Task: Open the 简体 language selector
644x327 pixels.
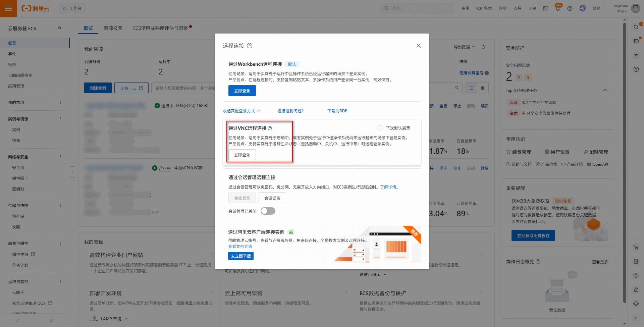Action: (x=597, y=8)
